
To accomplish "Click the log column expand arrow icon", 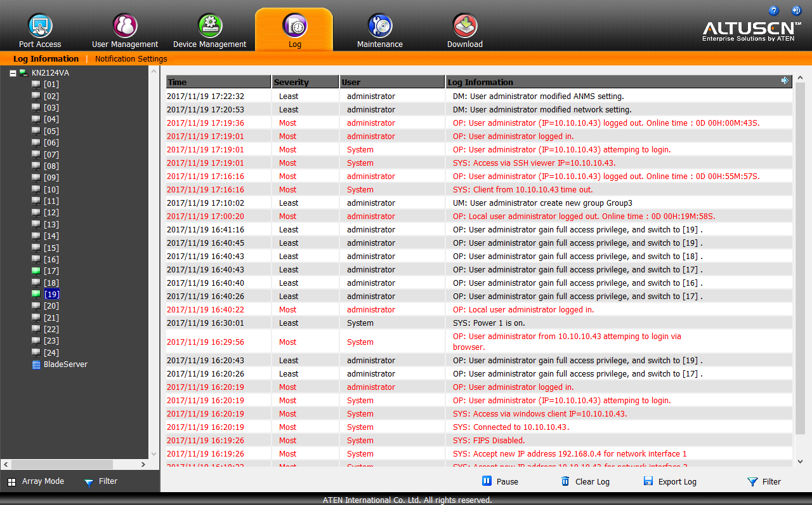I will click(x=785, y=81).
